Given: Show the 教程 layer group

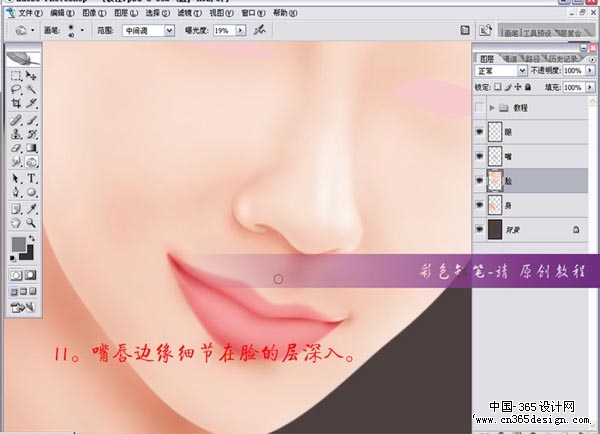Looking at the screenshot, I should 479,108.
